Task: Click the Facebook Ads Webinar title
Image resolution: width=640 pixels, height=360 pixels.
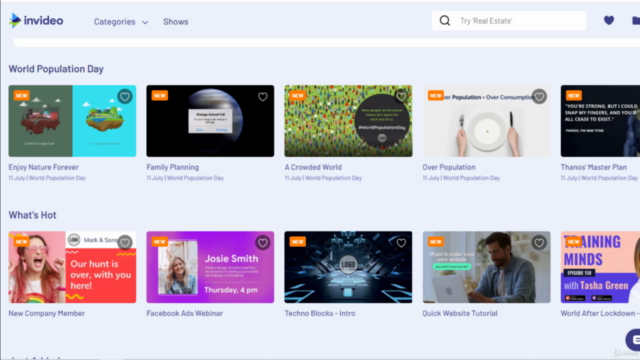Action: 184,313
